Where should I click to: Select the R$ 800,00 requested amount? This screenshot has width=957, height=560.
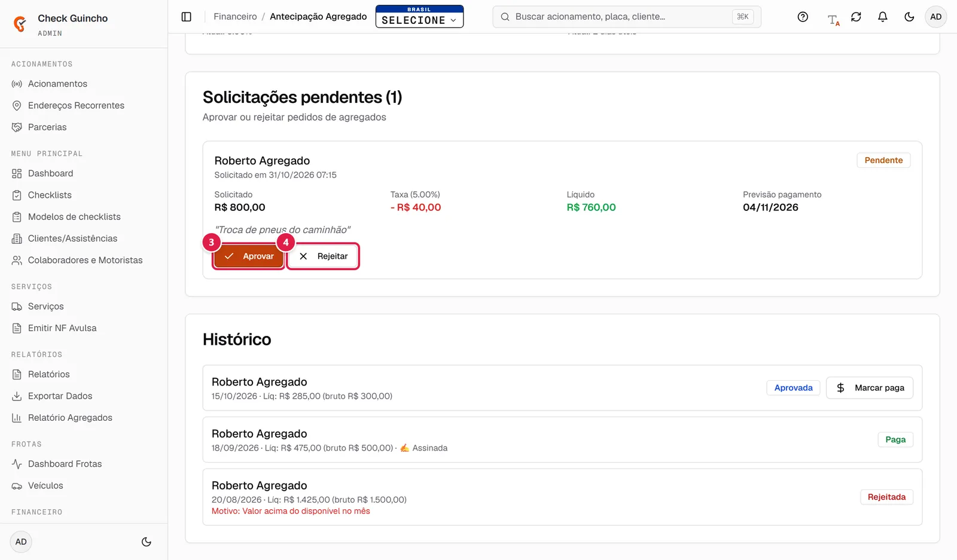pos(240,207)
